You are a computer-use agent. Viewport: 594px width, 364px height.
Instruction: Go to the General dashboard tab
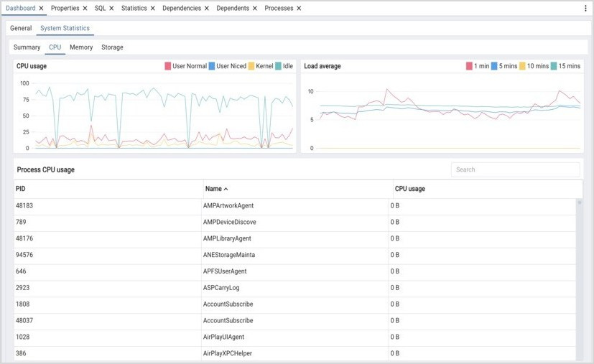click(x=21, y=28)
